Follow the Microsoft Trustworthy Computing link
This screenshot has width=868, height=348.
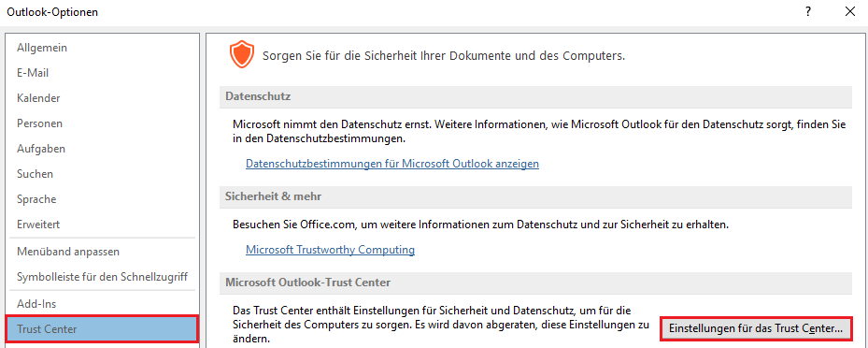click(x=330, y=250)
